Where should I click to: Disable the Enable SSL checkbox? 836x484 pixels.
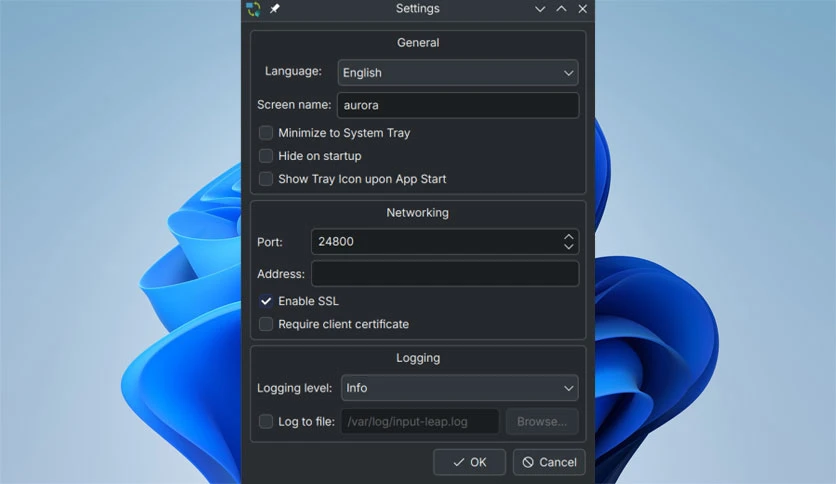(x=266, y=301)
